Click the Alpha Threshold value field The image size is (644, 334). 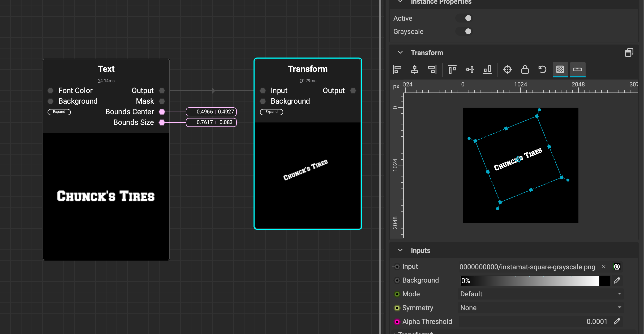534,322
